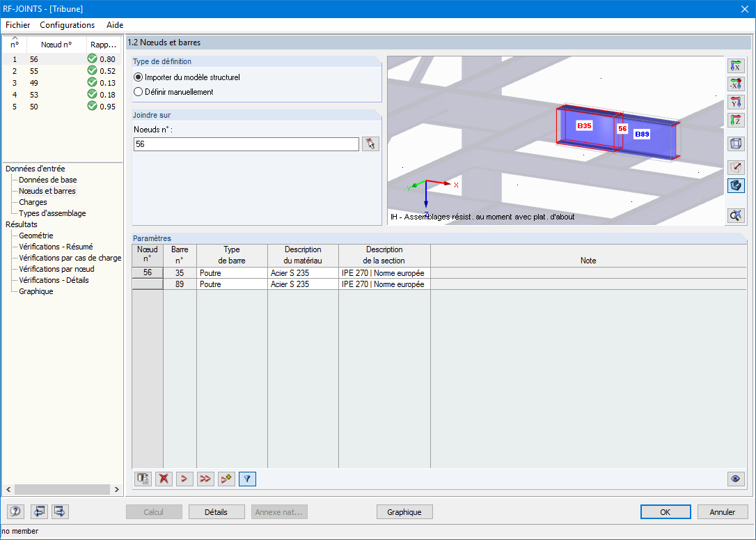
Task: Click the Détails button
Action: click(x=216, y=512)
